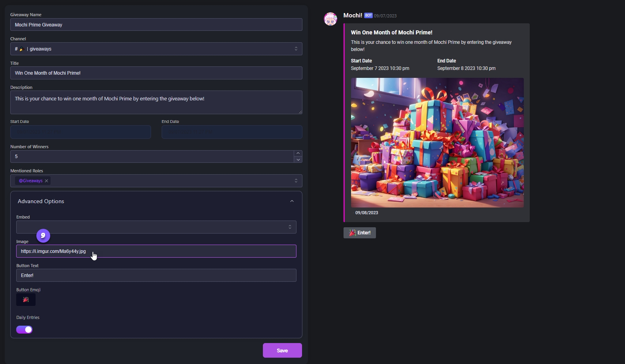Click the 09/07/2023 message timestamp
Screen dimensions: 625x364
385,16
